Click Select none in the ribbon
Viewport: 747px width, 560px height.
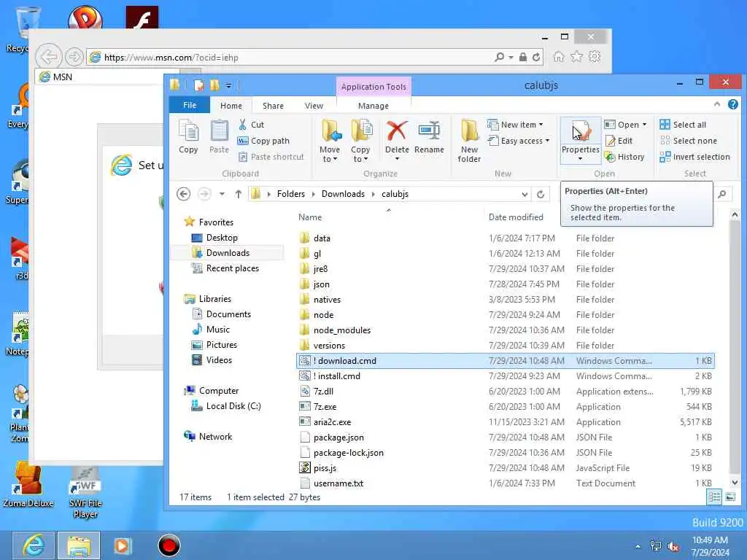pos(689,141)
